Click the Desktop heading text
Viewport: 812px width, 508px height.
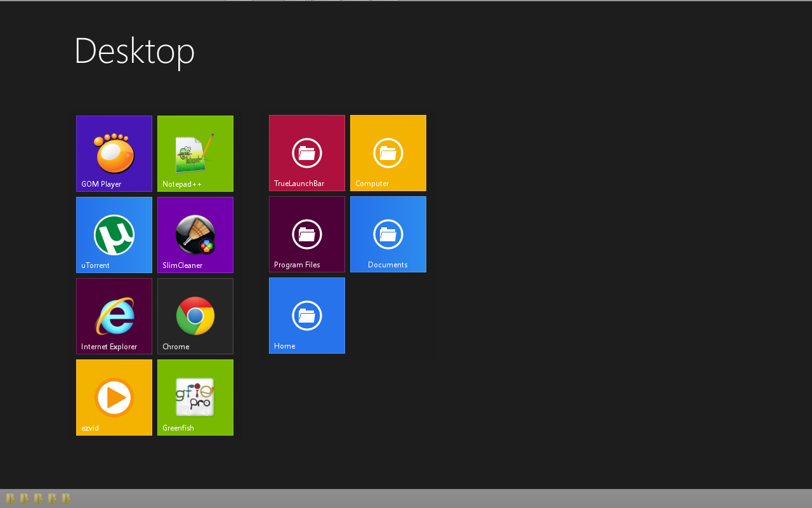click(134, 51)
